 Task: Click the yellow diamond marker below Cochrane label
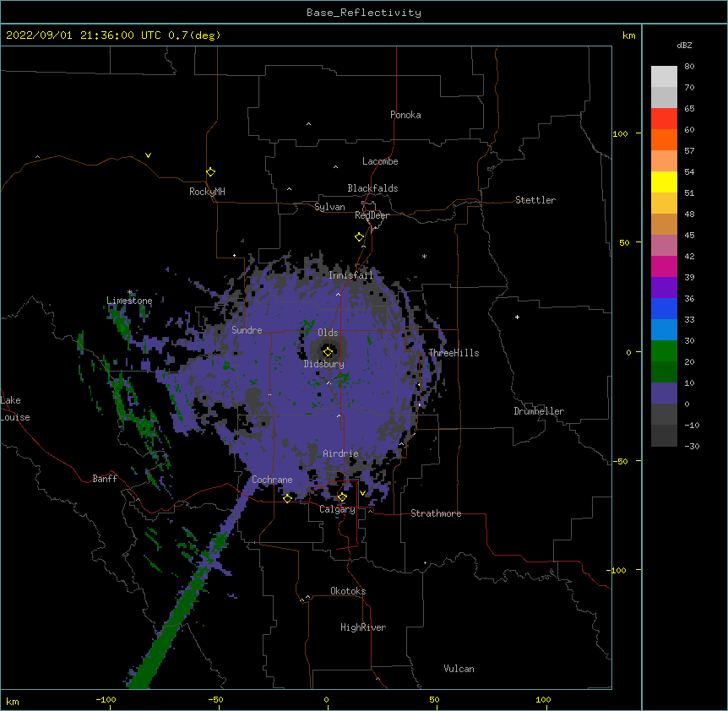(x=287, y=498)
